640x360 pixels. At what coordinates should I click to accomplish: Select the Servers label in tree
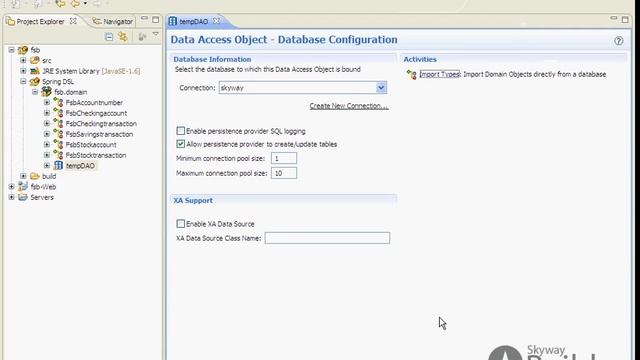42,197
